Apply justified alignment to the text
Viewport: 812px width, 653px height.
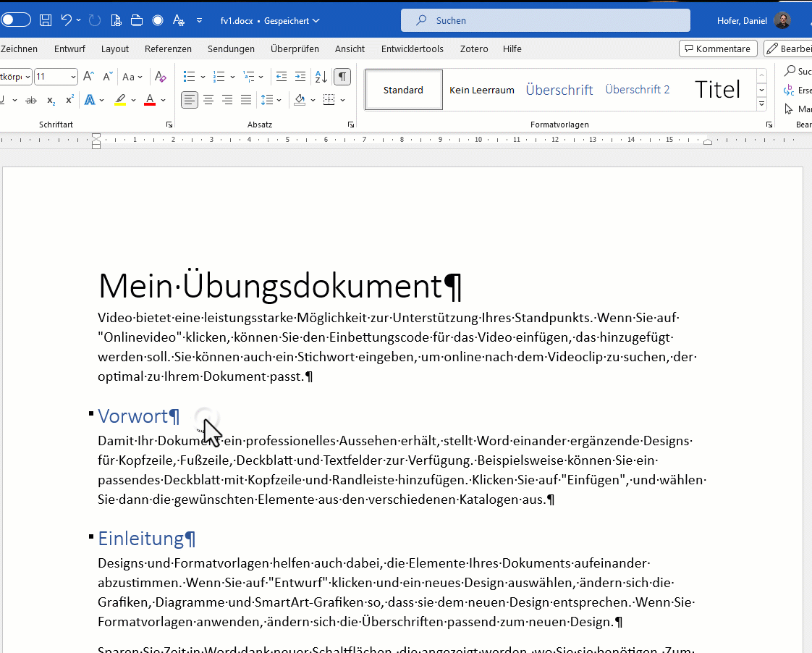(x=246, y=100)
